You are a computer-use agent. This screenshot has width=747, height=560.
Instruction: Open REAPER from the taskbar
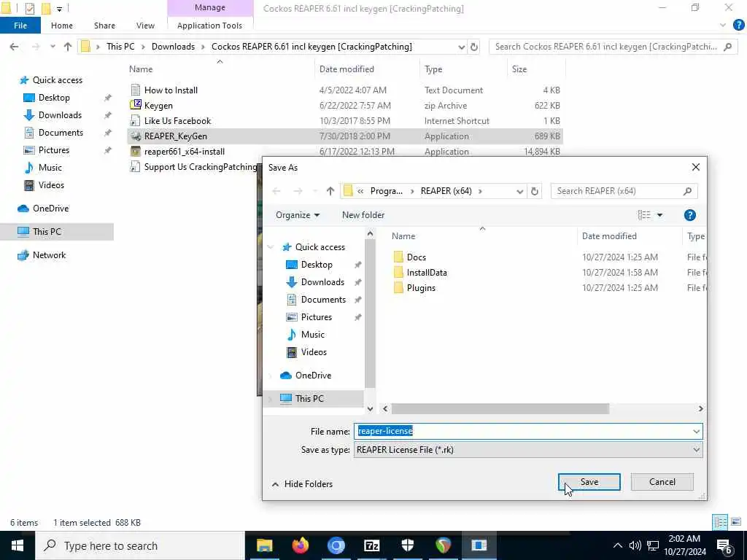coord(443,545)
